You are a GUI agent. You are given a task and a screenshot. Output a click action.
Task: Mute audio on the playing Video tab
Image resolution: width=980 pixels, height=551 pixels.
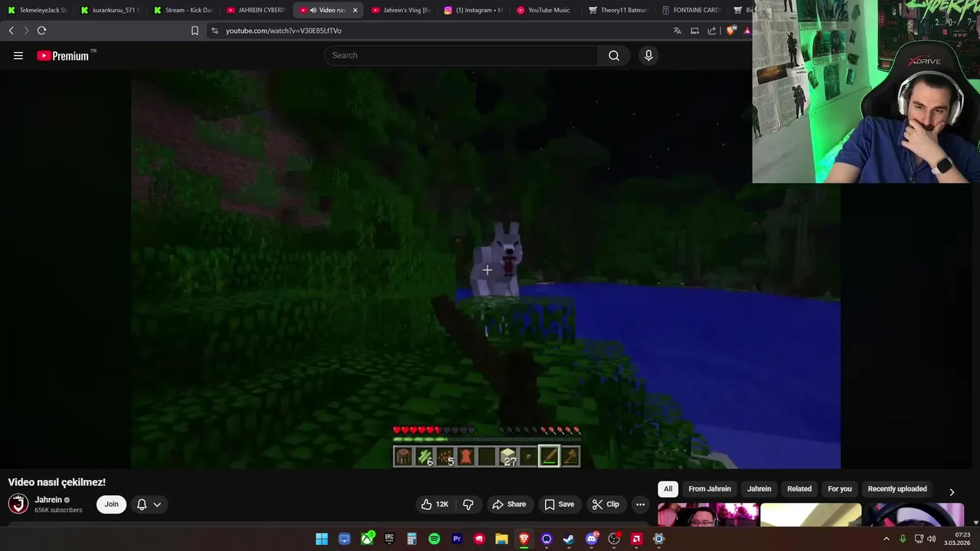[x=313, y=10]
